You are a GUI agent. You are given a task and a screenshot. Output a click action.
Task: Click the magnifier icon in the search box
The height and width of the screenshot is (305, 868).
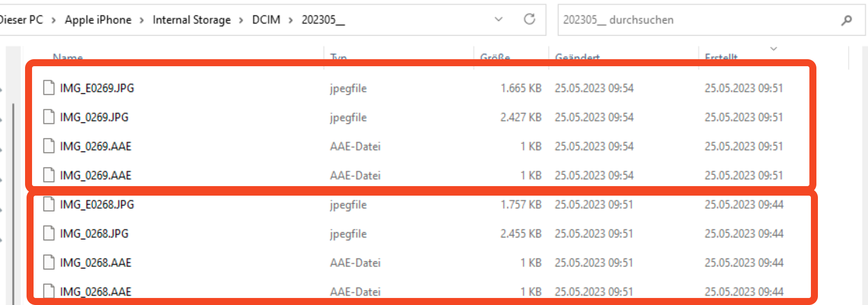click(x=846, y=20)
